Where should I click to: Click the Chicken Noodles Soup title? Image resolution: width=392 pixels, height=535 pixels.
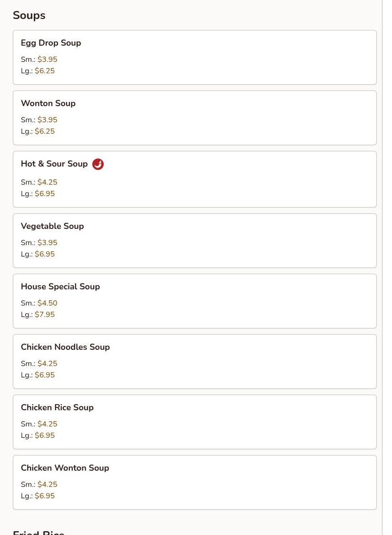65,347
